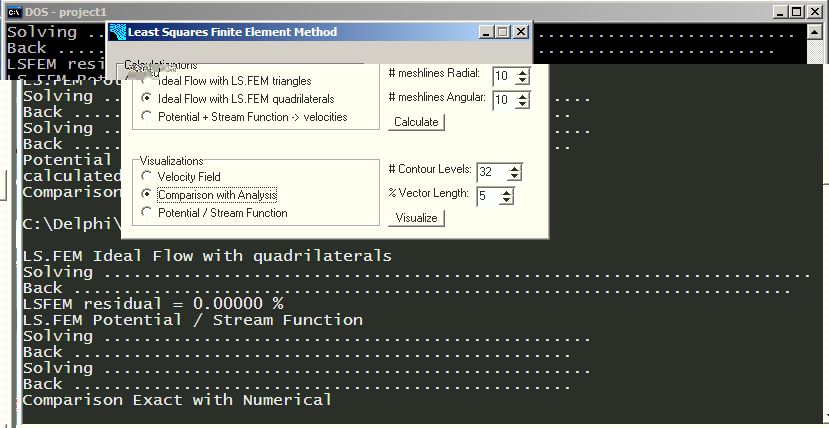Decrease the meshlines Angular value
This screenshot has width=829, height=428.
click(523, 104)
